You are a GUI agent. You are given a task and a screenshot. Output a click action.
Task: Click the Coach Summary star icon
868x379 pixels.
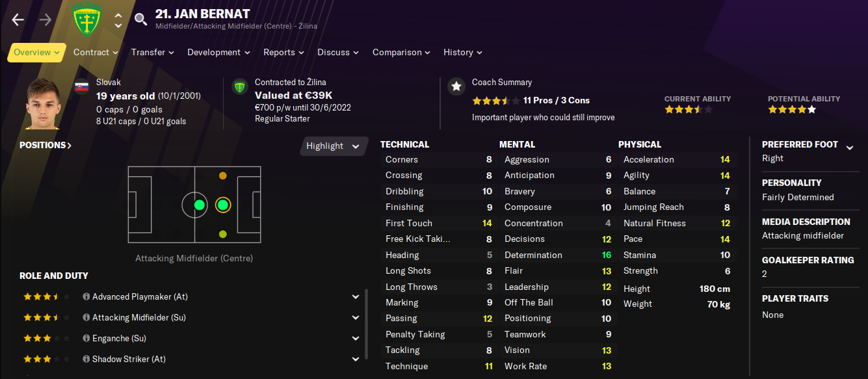(x=456, y=86)
